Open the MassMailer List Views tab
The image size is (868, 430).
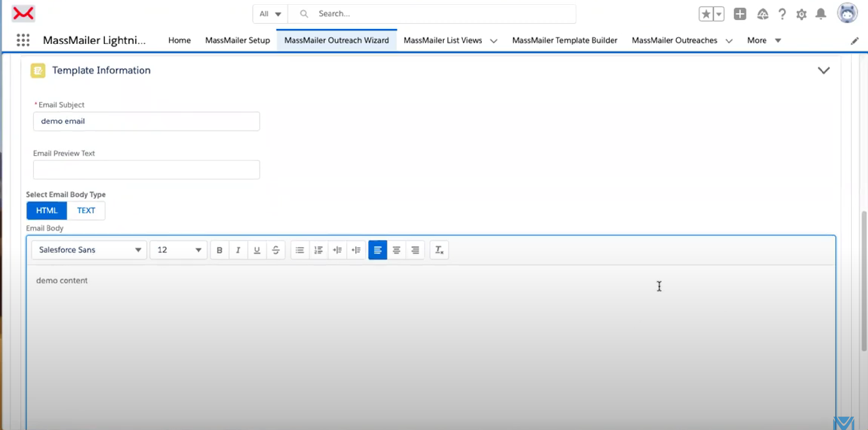[443, 40]
